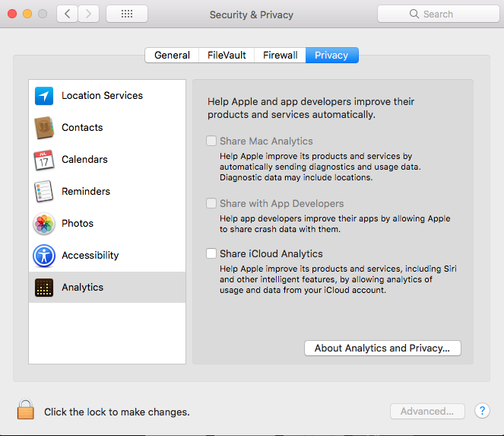The width and height of the screenshot is (504, 436).
Task: Enable Share iCloud Analytics checkbox
Action: [211, 253]
